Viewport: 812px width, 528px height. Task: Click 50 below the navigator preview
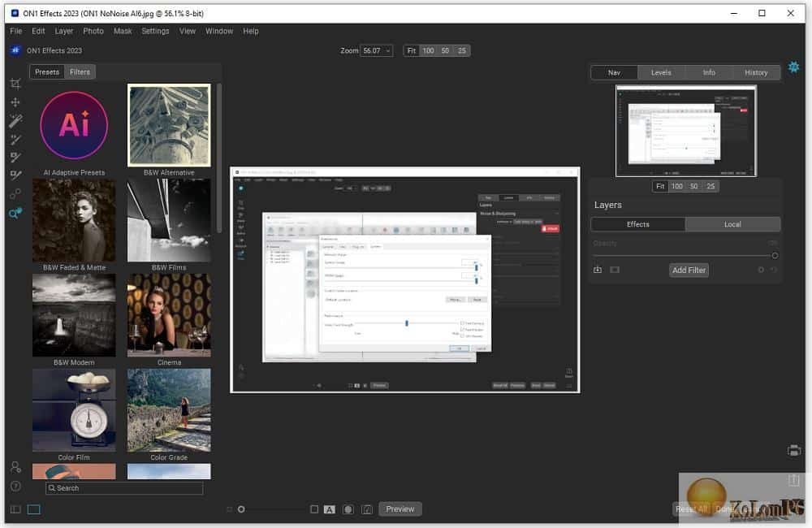point(694,186)
